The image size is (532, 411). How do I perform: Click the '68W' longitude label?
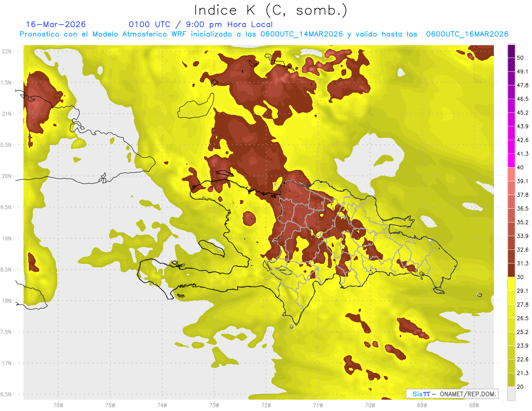(x=473, y=405)
